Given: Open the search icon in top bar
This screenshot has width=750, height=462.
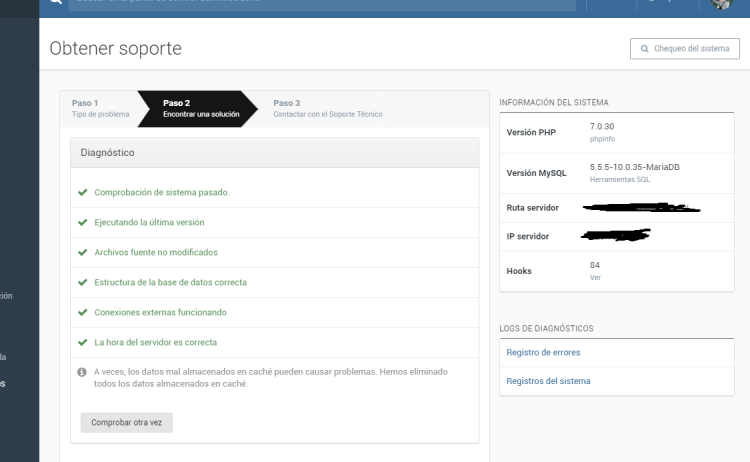Looking at the screenshot, I should pos(56,2).
